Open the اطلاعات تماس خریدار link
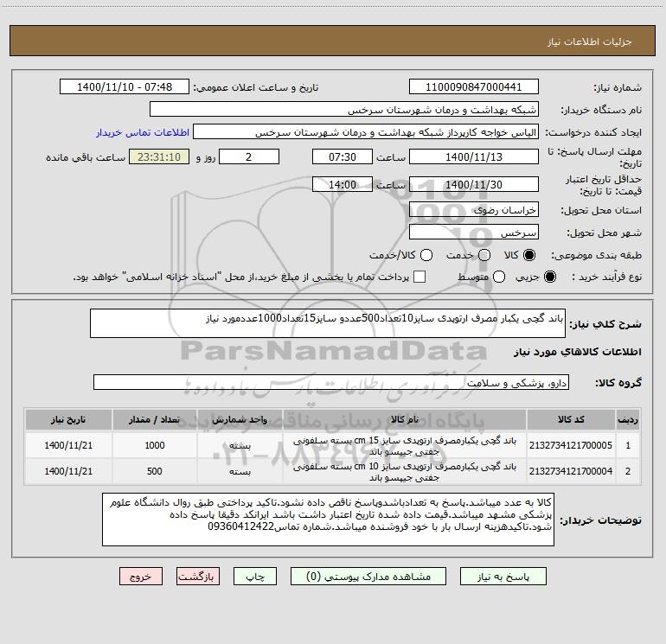Screen dimensions: 666x644 [143, 132]
